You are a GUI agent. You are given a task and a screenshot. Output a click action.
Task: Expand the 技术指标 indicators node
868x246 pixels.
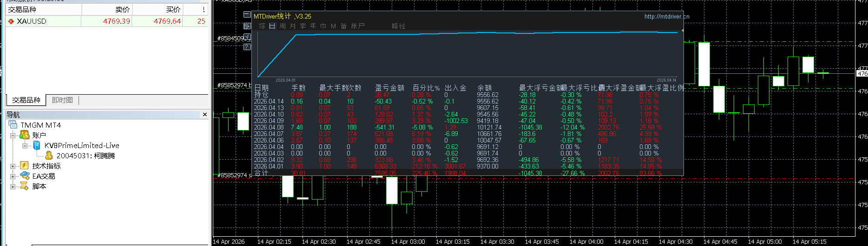[13, 166]
